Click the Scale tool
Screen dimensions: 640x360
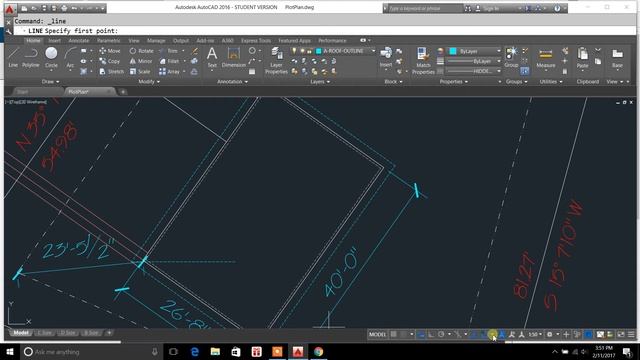coord(140,71)
